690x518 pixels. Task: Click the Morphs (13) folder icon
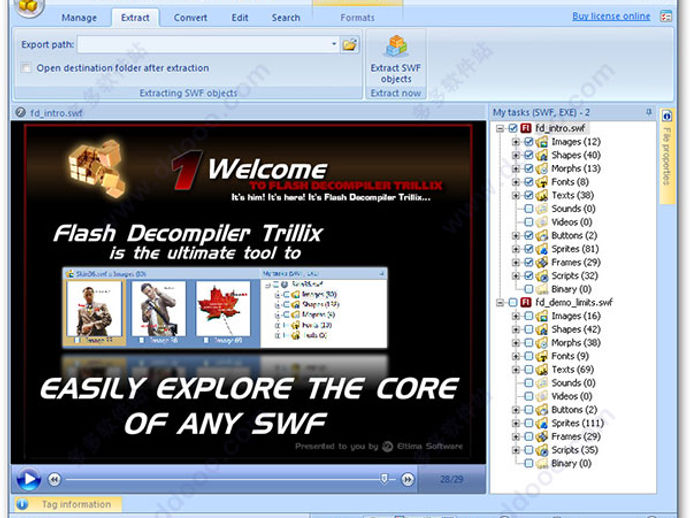[x=542, y=169]
